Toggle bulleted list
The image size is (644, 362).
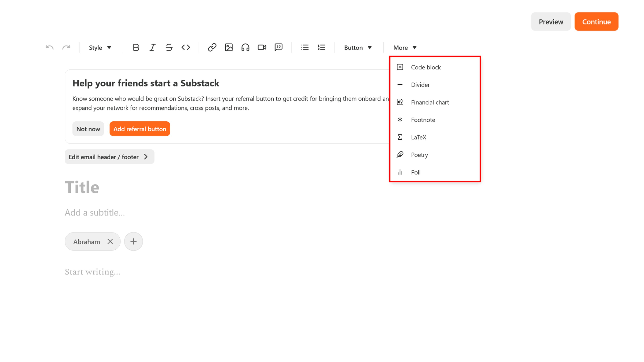pos(305,47)
